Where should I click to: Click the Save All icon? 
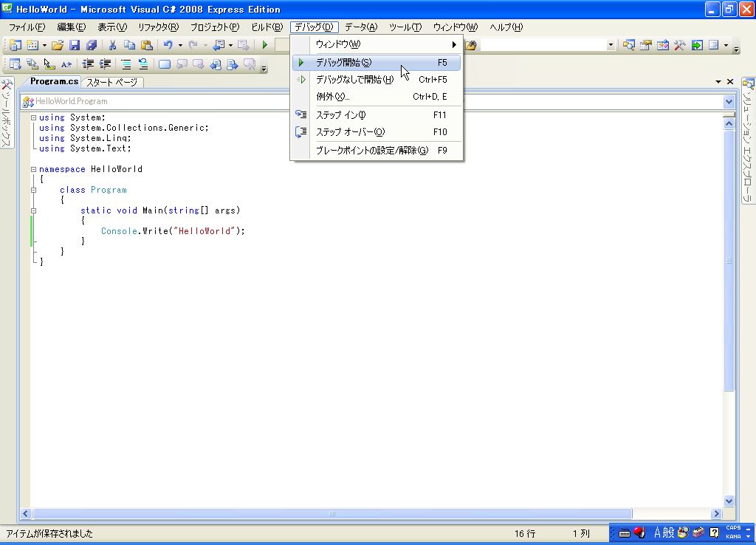pos(91,45)
